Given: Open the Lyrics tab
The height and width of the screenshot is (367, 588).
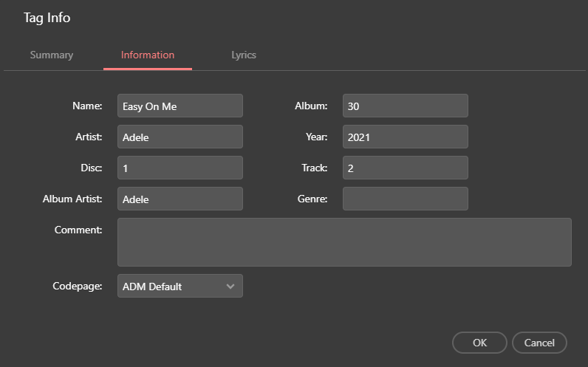Looking at the screenshot, I should click(244, 55).
